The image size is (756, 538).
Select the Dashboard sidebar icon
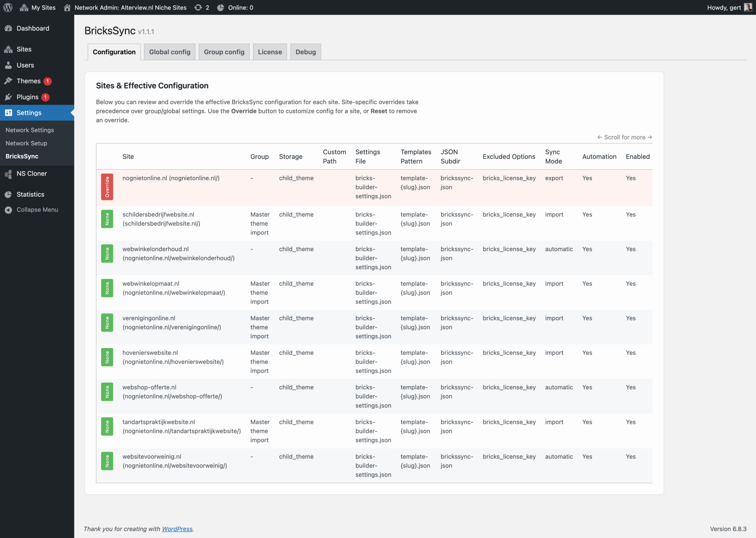(x=9, y=28)
